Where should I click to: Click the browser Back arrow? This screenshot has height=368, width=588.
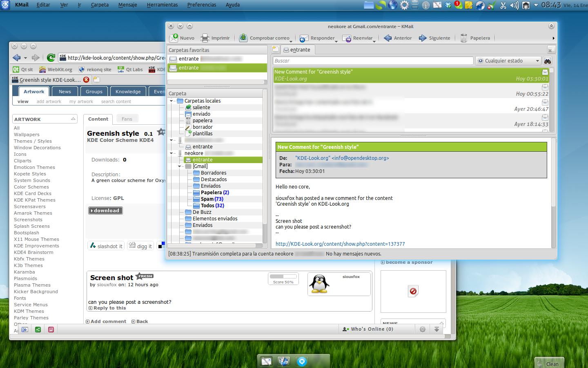click(x=16, y=58)
